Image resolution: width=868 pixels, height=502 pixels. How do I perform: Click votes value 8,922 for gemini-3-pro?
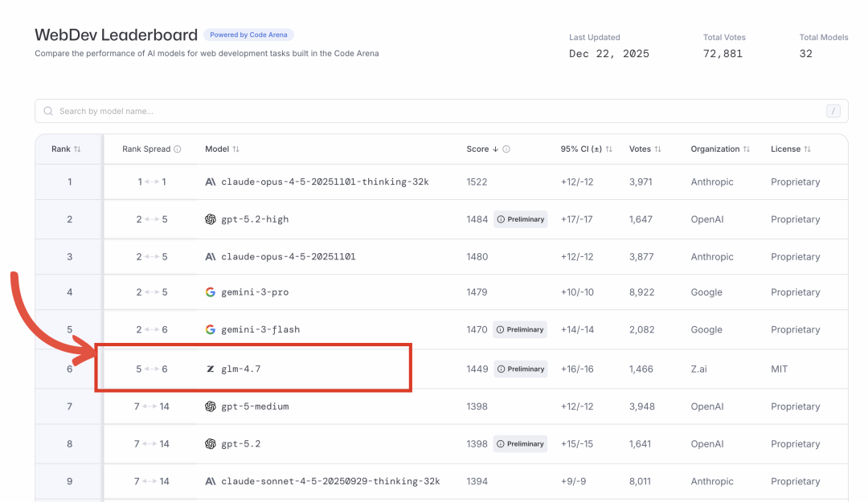tap(641, 292)
